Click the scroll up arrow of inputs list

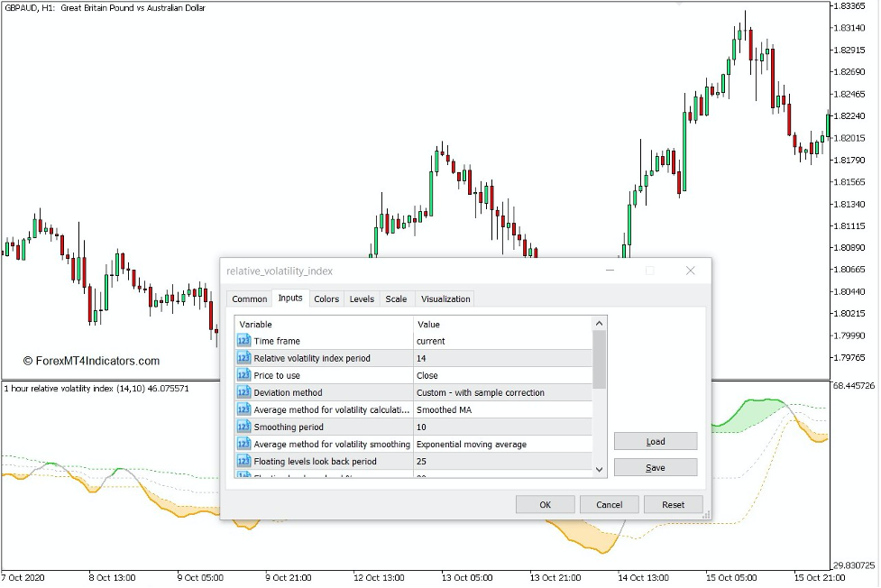(599, 323)
